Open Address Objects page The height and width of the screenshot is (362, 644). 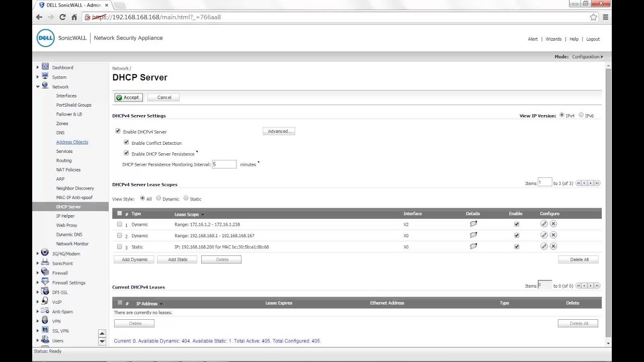tap(72, 142)
